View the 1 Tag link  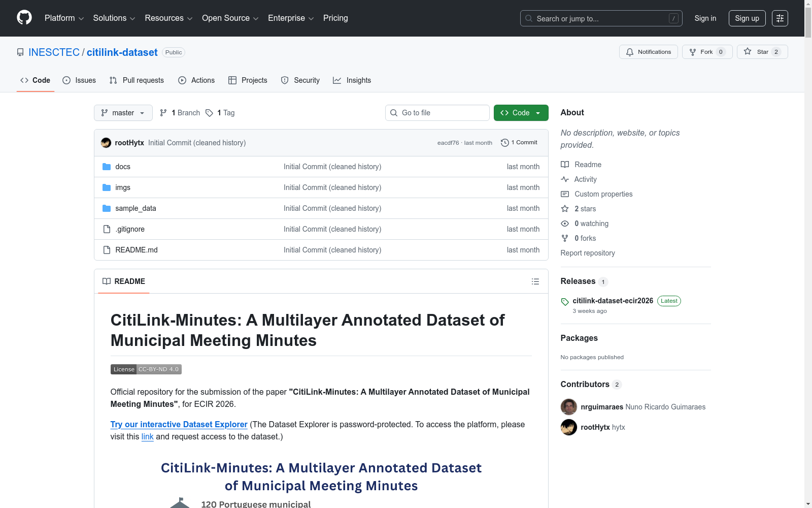pyautogui.click(x=220, y=113)
